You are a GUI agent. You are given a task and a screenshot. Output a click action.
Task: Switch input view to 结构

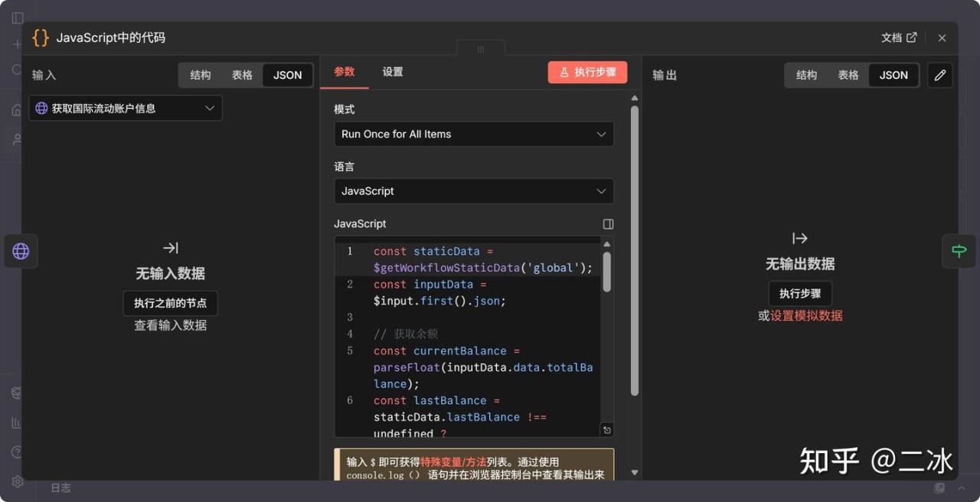coord(201,75)
